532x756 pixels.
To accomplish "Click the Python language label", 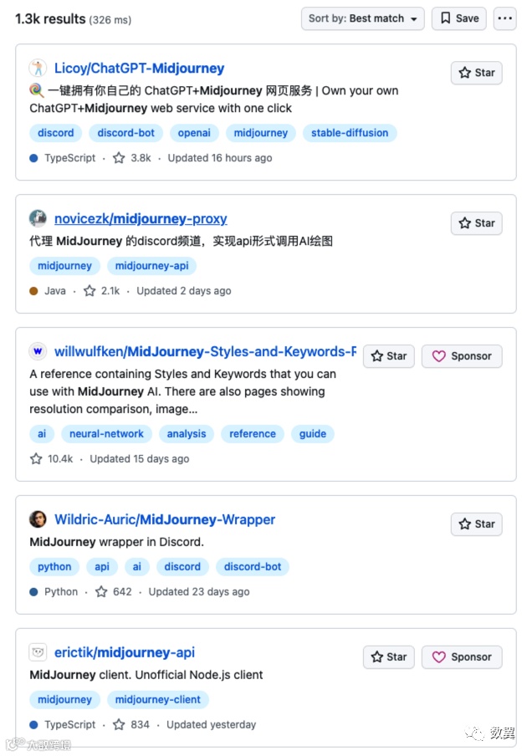I will (x=61, y=592).
